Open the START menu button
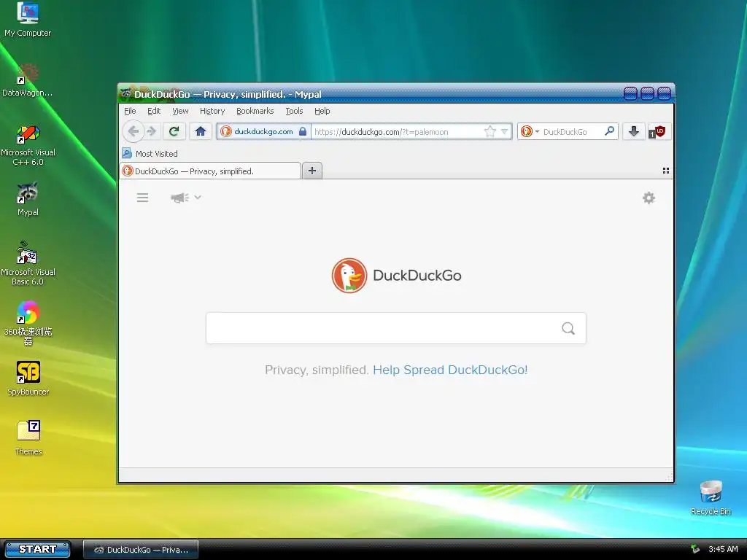 click(x=37, y=549)
